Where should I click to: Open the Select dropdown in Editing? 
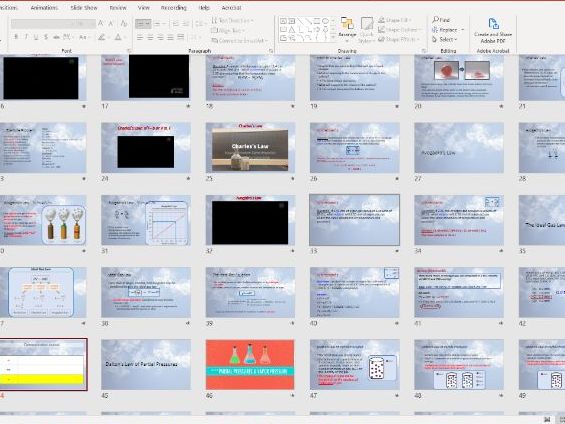[x=445, y=39]
